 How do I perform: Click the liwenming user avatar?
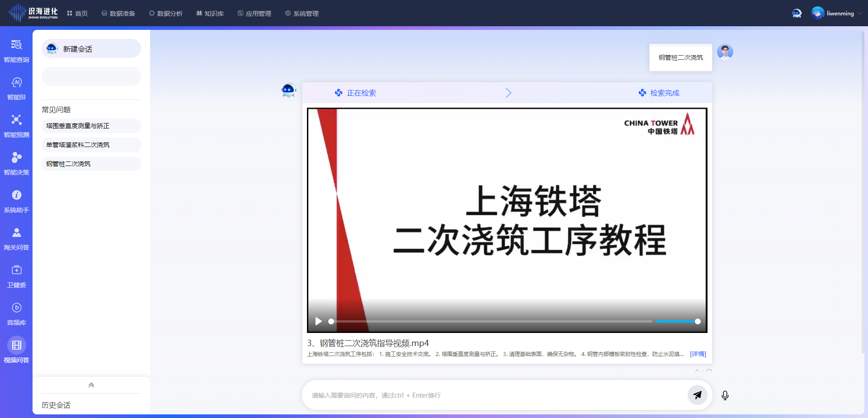coord(817,13)
